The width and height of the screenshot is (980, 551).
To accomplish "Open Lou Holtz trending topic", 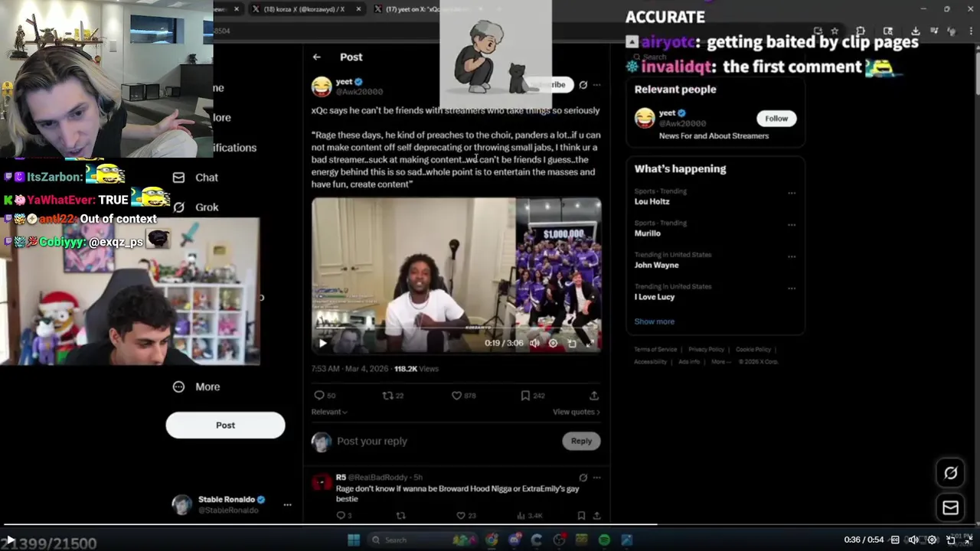I will pyautogui.click(x=652, y=202).
